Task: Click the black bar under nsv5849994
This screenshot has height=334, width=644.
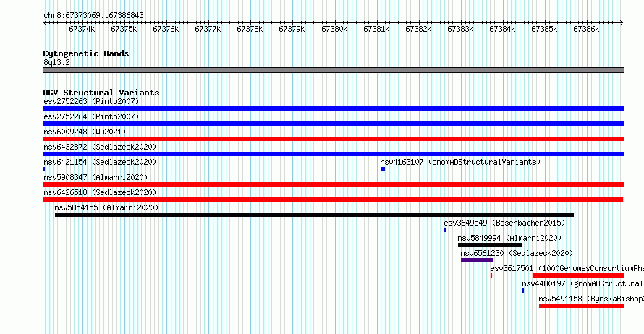Action: 490,245
